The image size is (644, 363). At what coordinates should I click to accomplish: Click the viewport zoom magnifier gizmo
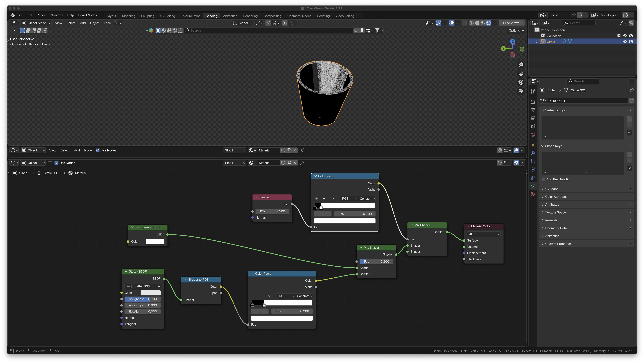tap(521, 65)
